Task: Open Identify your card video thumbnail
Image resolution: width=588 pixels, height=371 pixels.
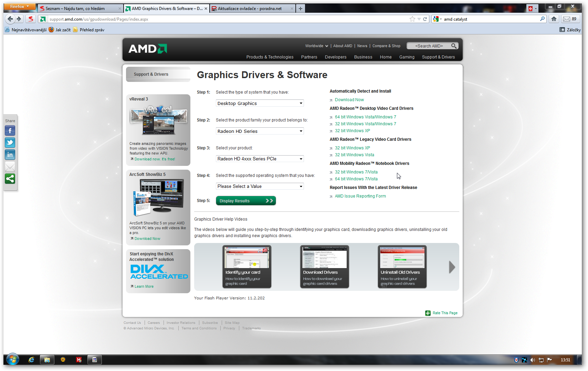Action: pyautogui.click(x=246, y=267)
